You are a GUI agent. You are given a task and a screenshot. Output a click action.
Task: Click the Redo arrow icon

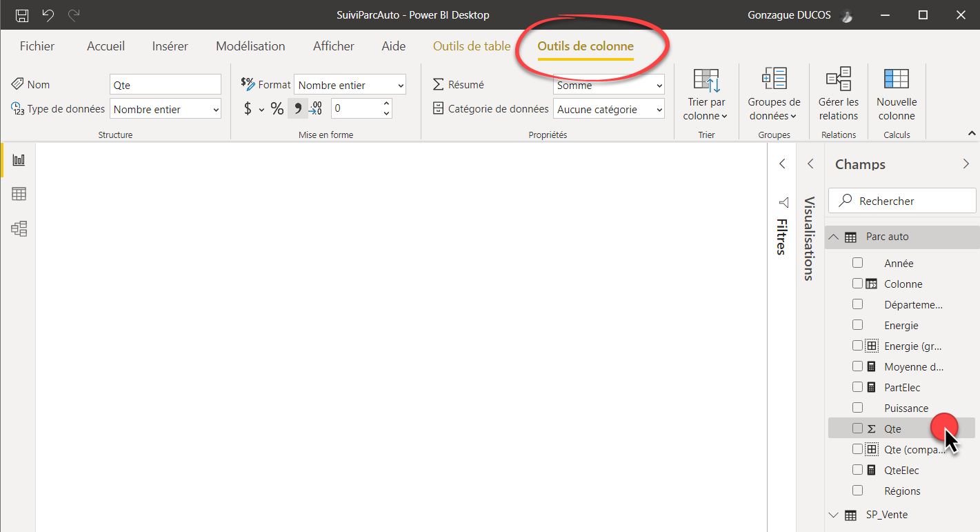pos(74,15)
